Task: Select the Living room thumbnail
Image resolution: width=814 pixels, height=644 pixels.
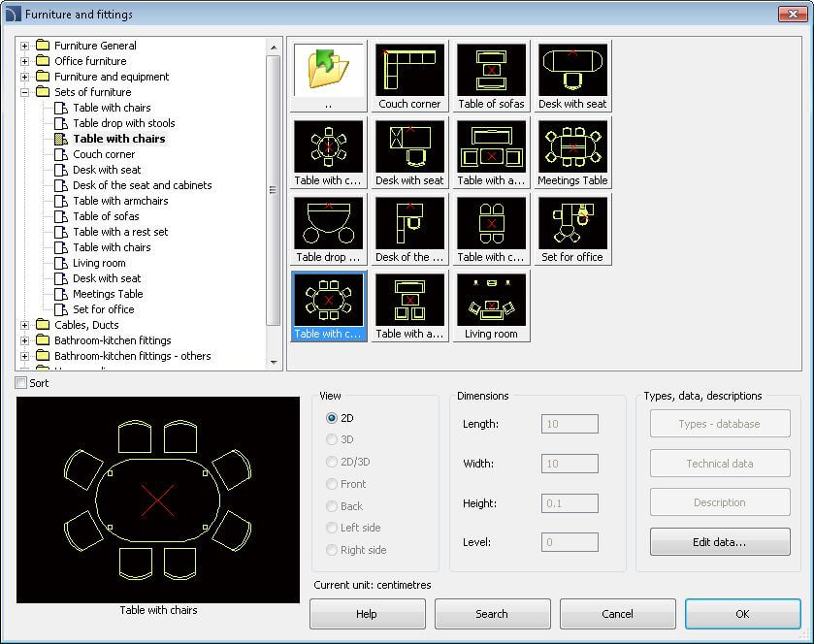Action: point(491,300)
